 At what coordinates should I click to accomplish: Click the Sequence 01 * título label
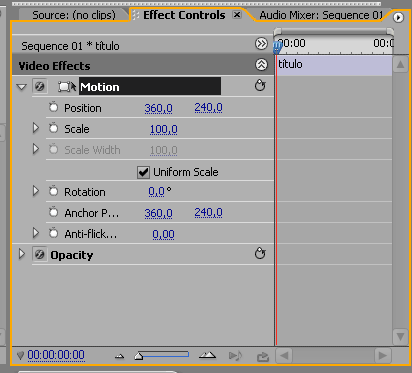pos(70,46)
